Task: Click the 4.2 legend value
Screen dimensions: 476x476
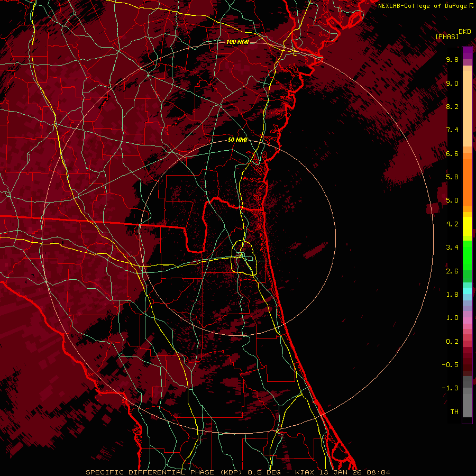Action: 452,224
